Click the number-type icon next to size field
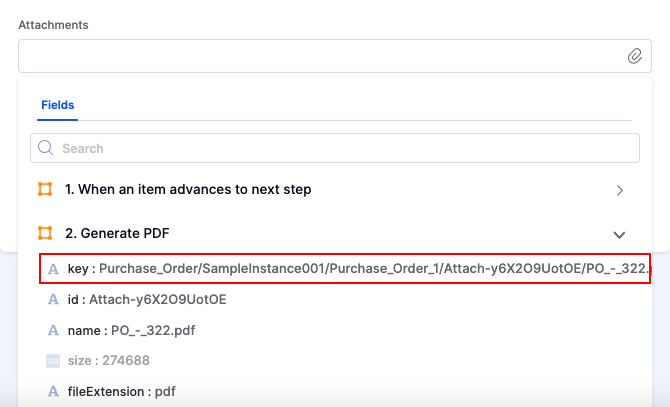 53,360
